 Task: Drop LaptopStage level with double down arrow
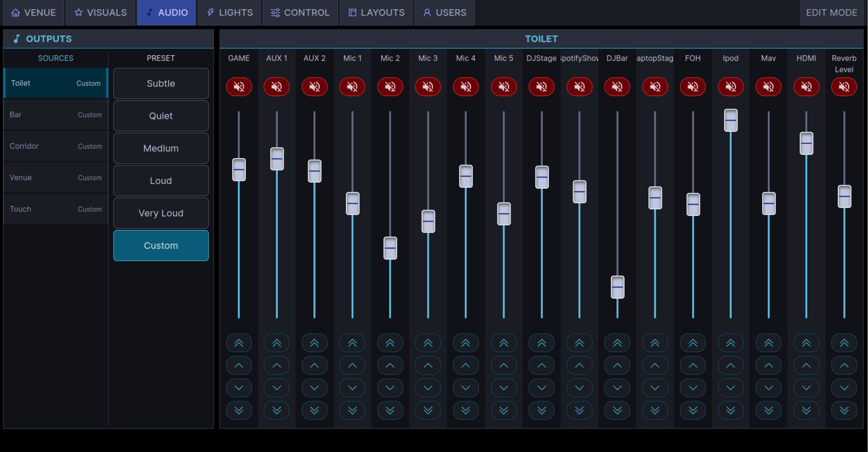655,410
